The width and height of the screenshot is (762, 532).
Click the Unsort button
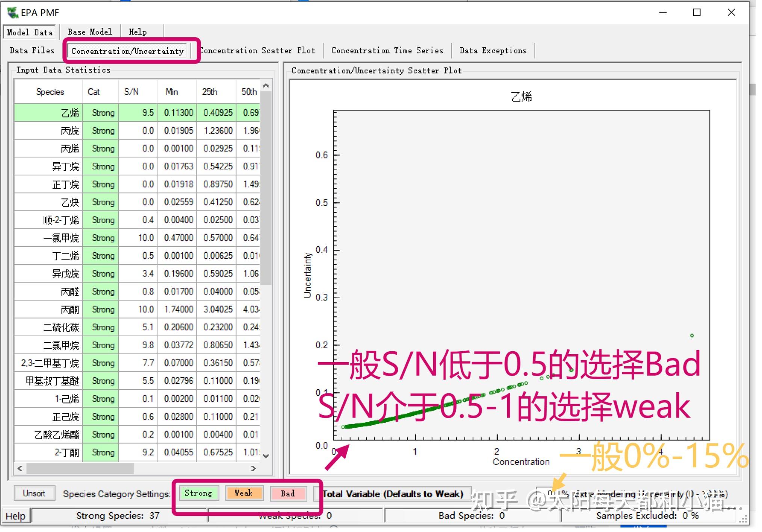34,493
